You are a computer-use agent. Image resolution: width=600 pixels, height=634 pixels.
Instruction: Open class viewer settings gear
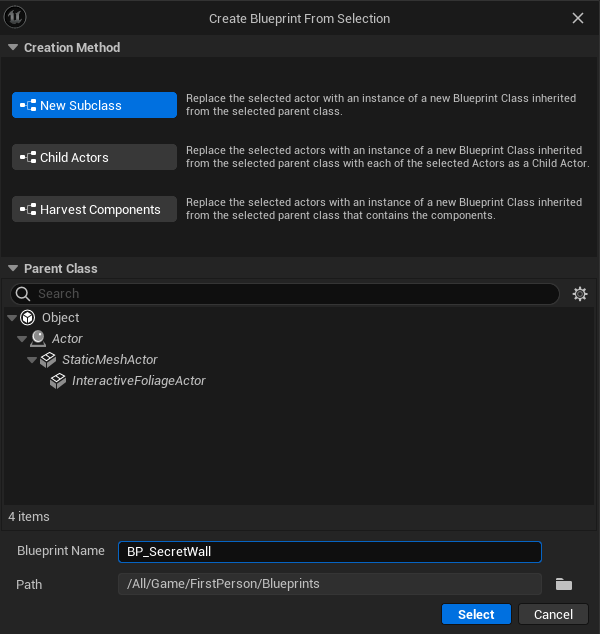coord(580,294)
